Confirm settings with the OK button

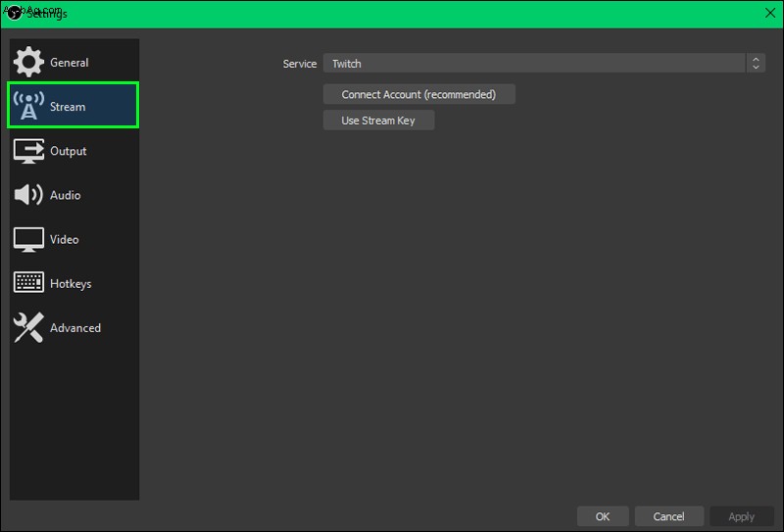[603, 516]
